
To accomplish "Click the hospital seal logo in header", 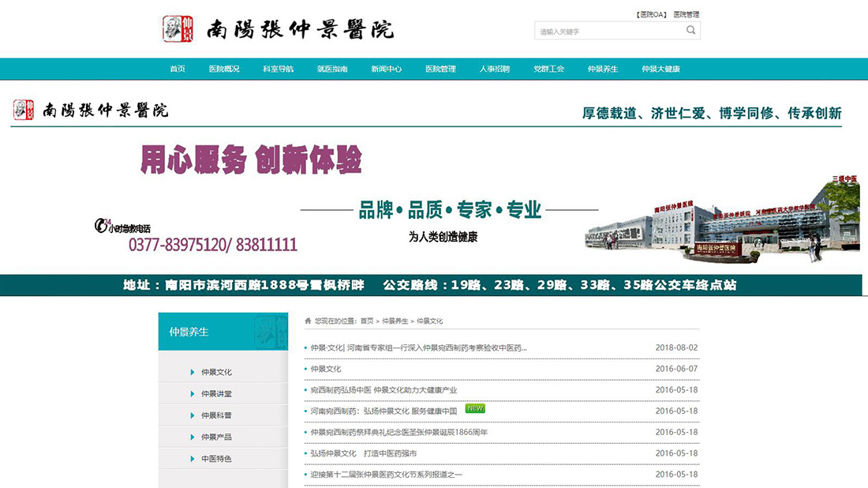I will (178, 29).
